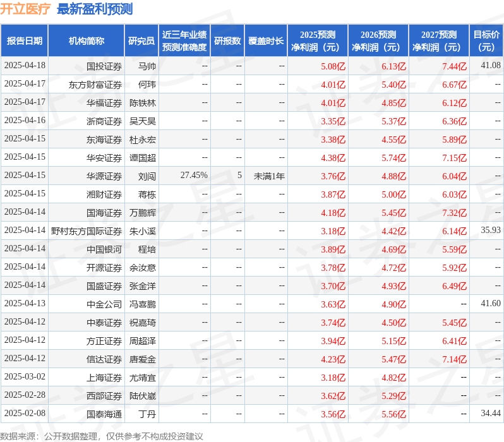
Task: Click the 未满1年 coverage duration cell
Action: click(x=269, y=176)
